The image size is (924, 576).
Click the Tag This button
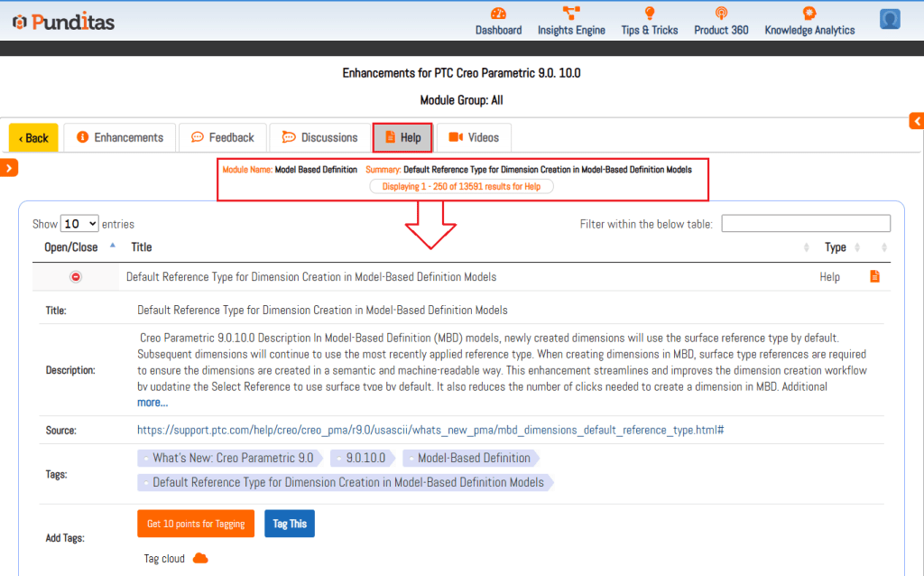click(290, 524)
